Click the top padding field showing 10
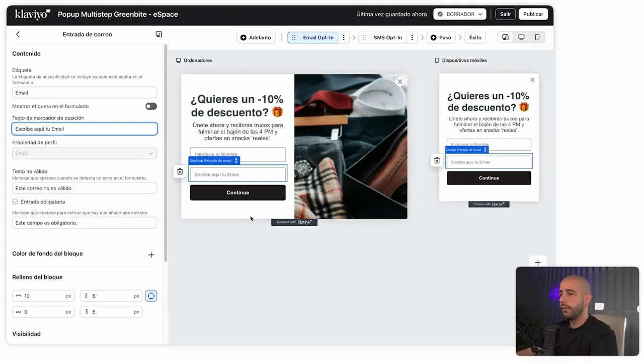 click(43, 296)
